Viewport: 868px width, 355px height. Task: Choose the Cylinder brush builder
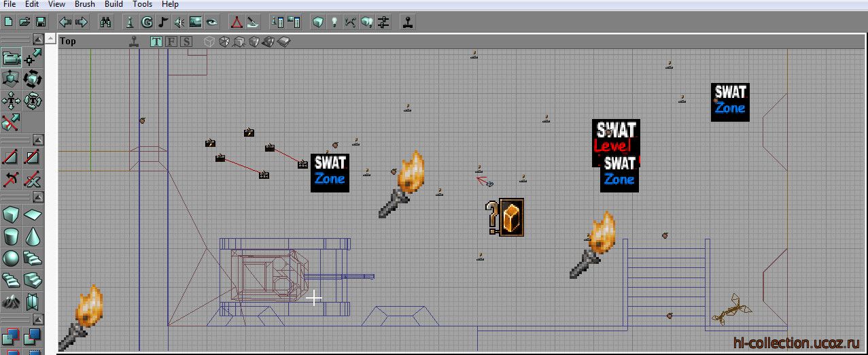pos(11,237)
